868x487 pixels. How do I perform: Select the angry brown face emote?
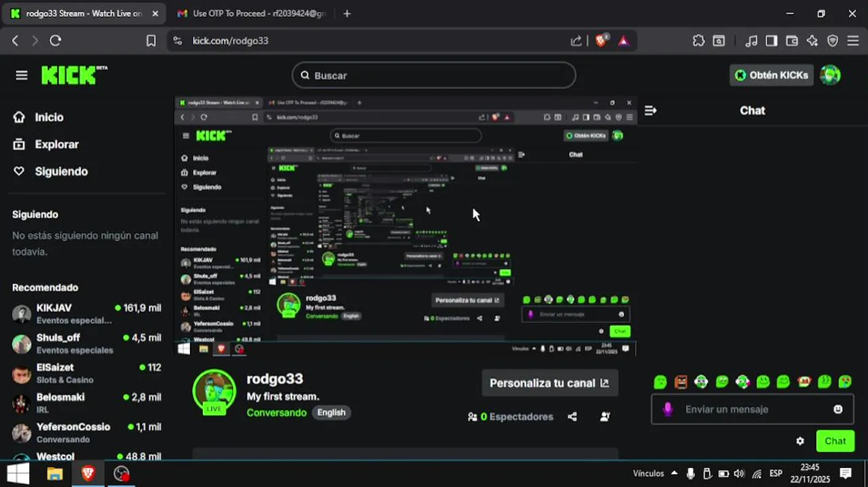tap(681, 382)
